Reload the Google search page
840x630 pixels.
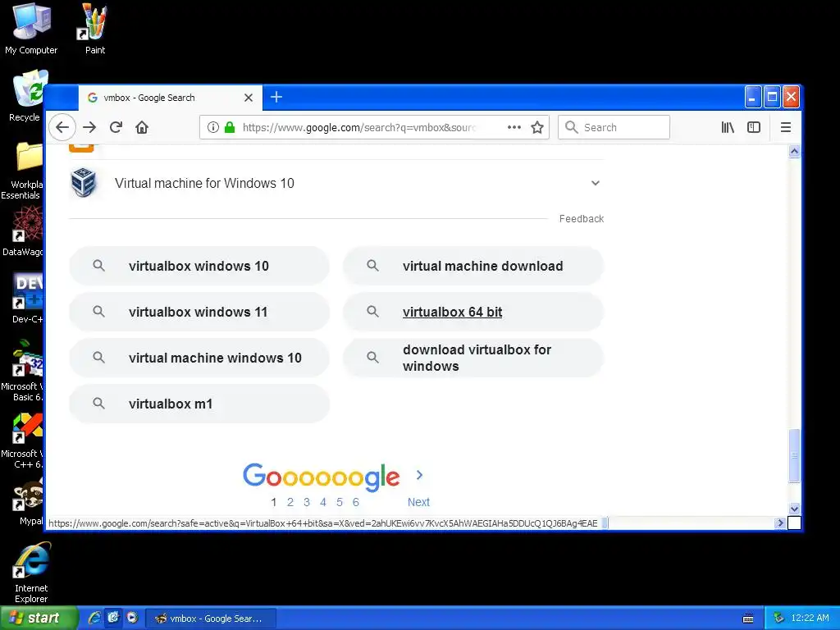tap(116, 127)
